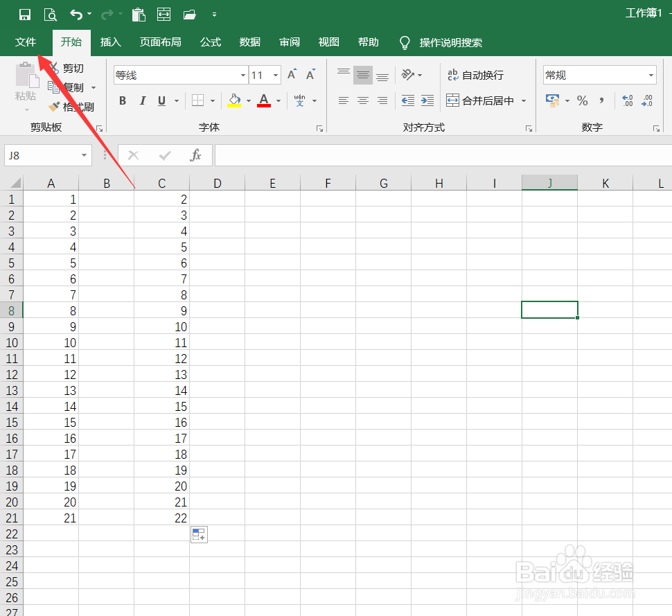Click the Align Right icon
This screenshot has height=616, width=672.
(382, 100)
